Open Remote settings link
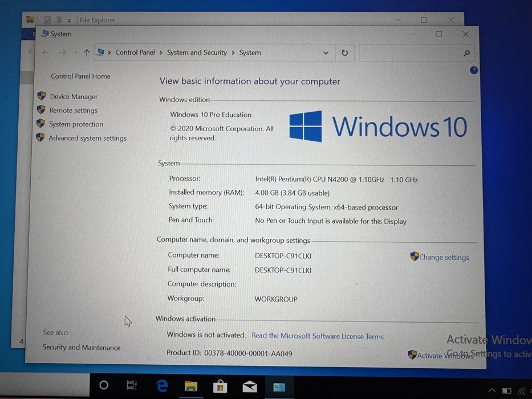532x399 pixels. click(74, 110)
